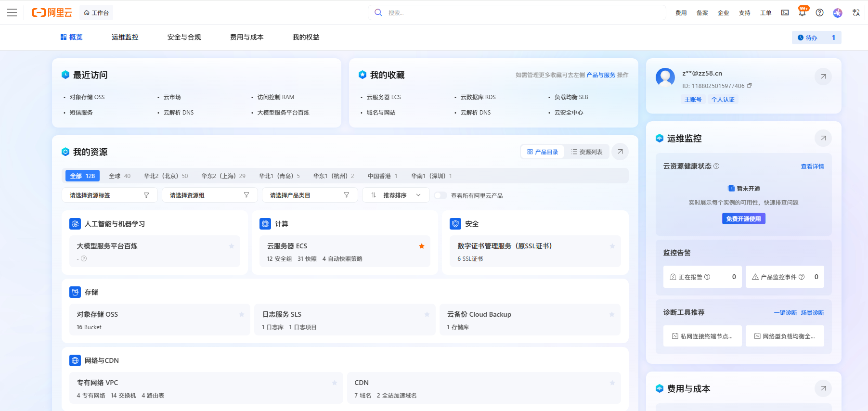This screenshot has height=411, width=868.
Task: Open 推荐排序 sort dropdown
Action: 396,195
